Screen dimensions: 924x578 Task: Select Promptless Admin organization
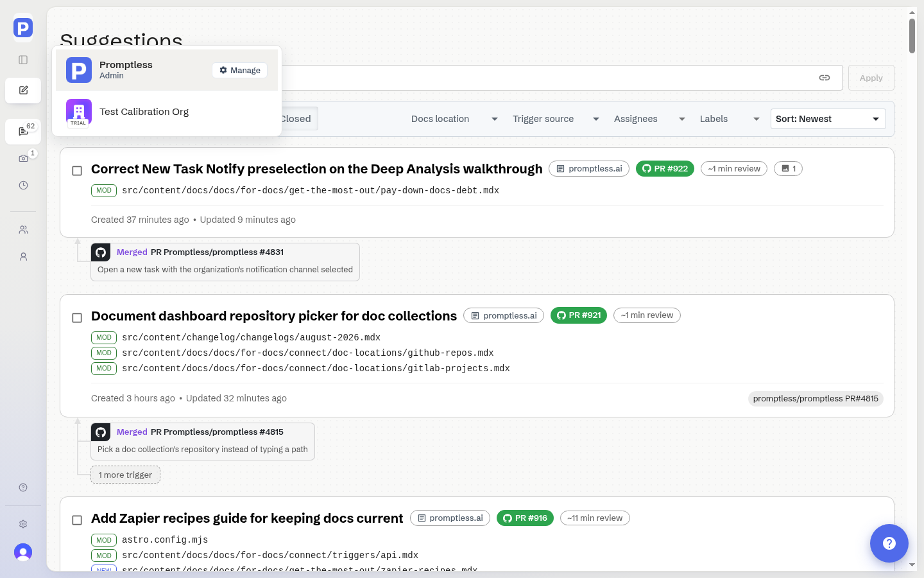click(167, 70)
